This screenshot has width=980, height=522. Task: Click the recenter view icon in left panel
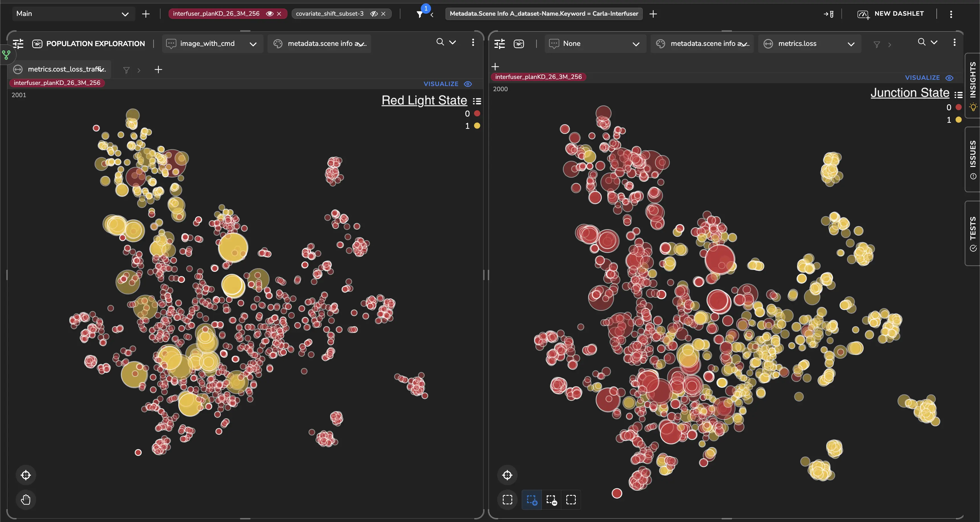click(25, 475)
